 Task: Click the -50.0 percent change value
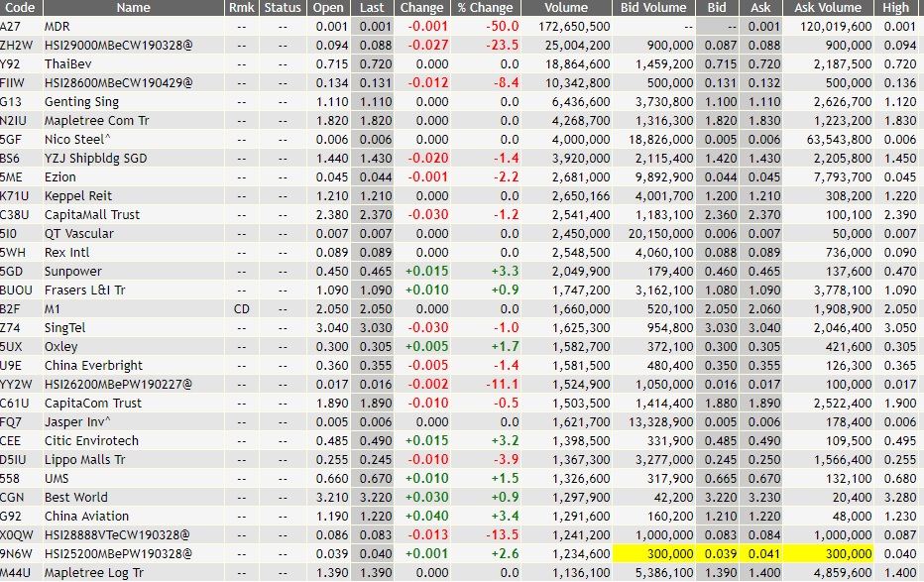pyautogui.click(x=503, y=27)
